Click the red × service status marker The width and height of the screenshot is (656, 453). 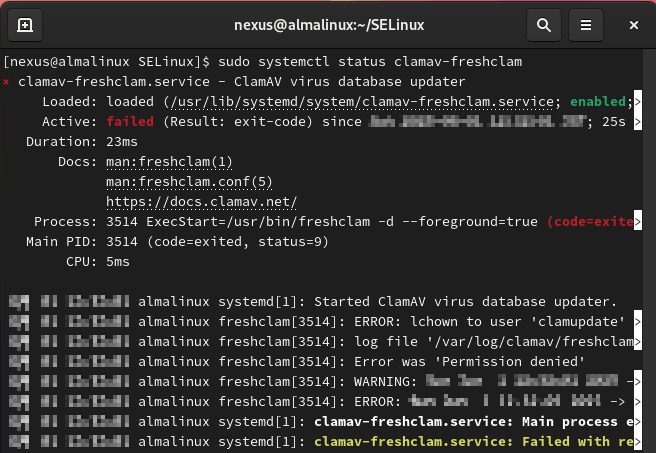point(7,82)
